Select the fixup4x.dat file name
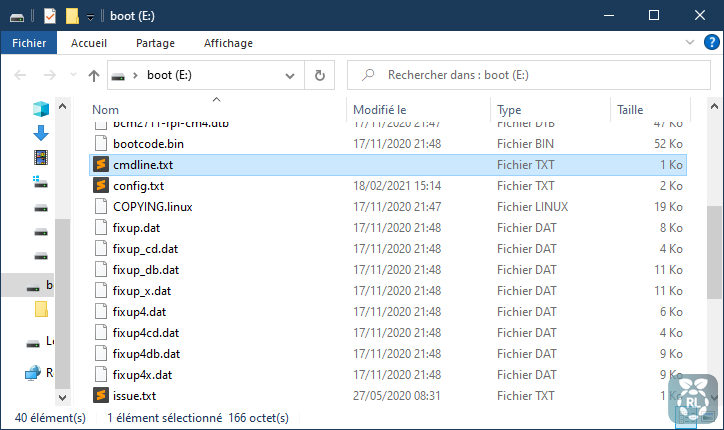 142,375
